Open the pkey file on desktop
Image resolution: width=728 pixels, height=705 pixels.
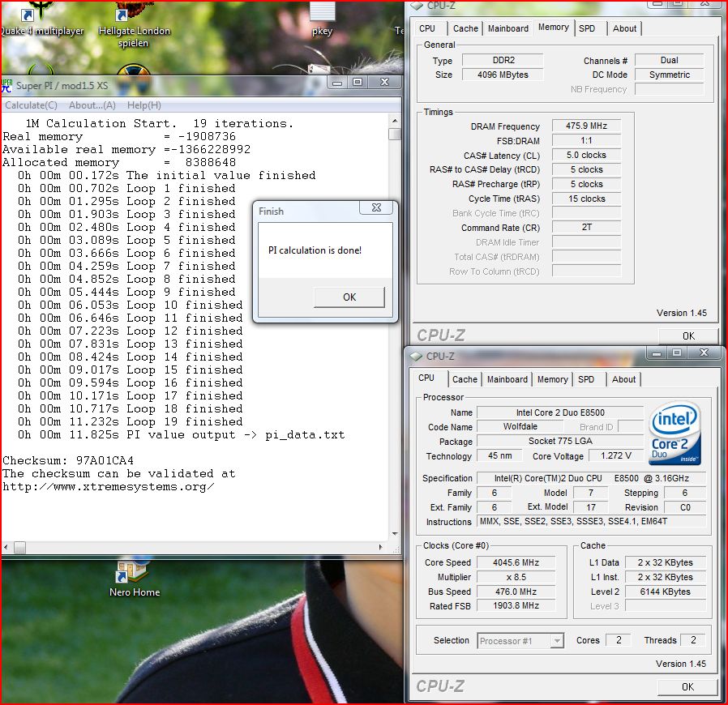pos(322,19)
